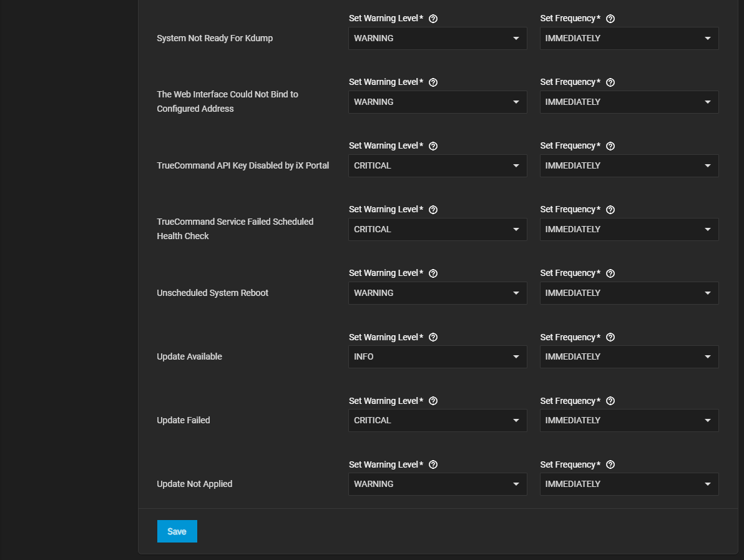Open Update Not Applied frequency dropdown

click(629, 484)
